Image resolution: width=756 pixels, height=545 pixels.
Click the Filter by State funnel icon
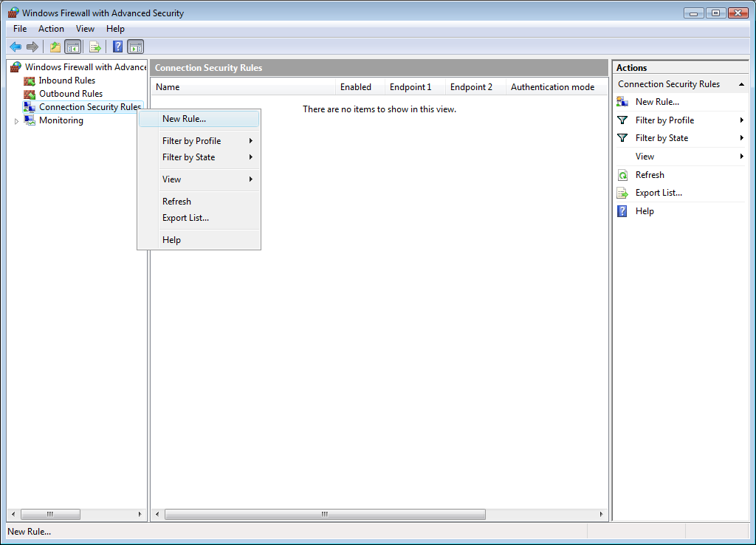point(622,138)
